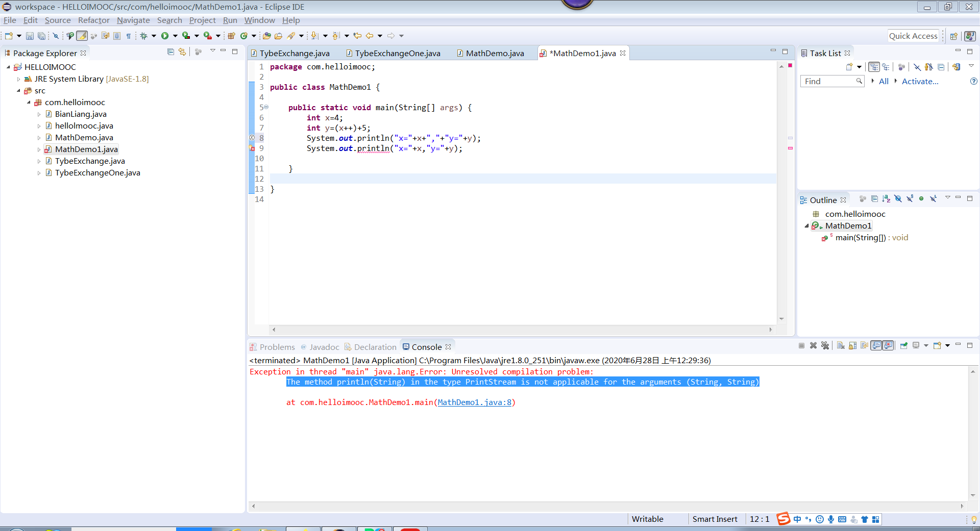This screenshot has height=531, width=980.
Task: Click the New Java Package icon in the toolbar
Action: [x=231, y=36]
